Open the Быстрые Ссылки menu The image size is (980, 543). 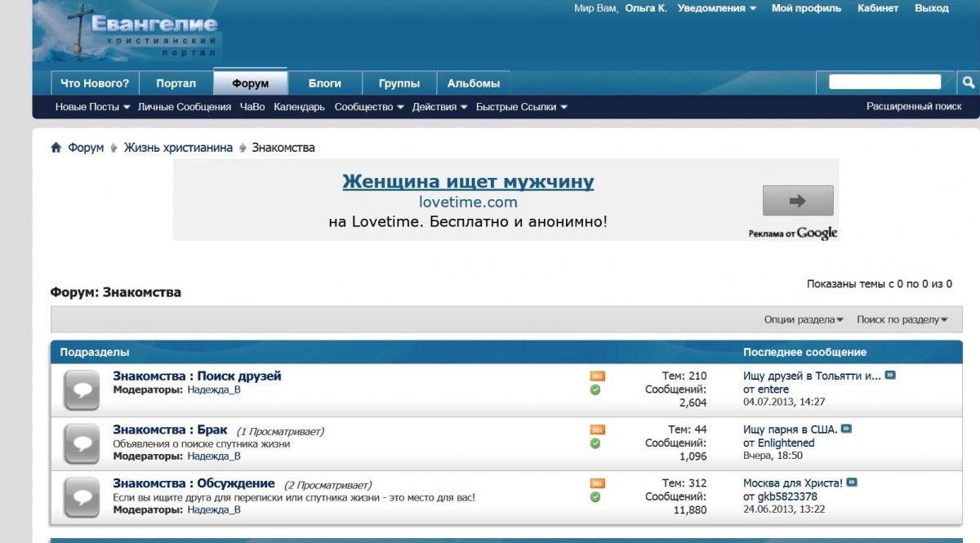521,107
